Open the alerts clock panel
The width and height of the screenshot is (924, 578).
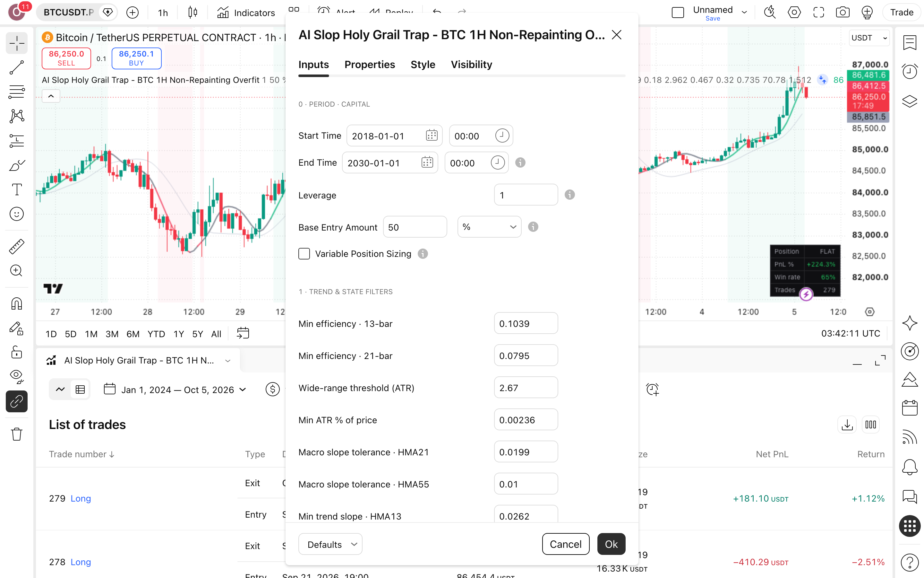[910, 71]
